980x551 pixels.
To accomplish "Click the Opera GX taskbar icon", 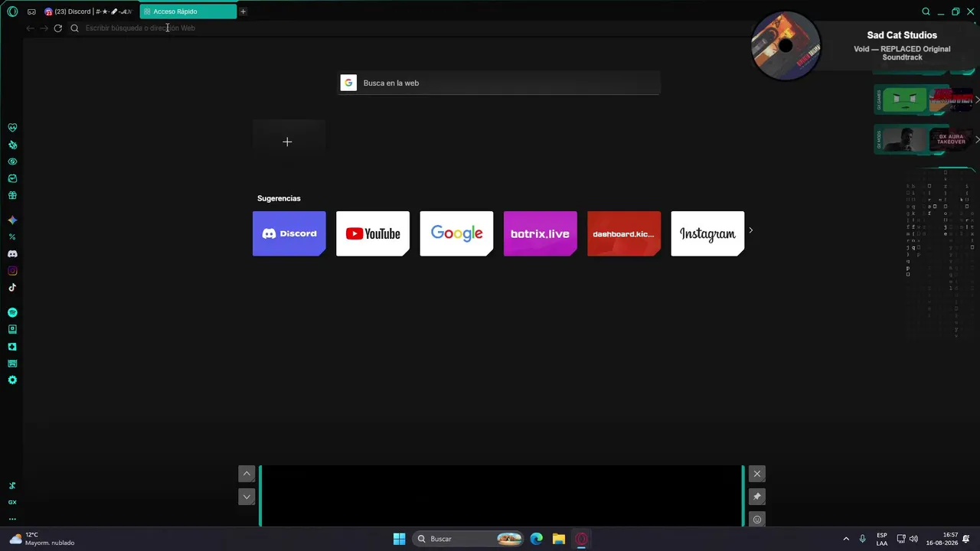I will point(581,539).
